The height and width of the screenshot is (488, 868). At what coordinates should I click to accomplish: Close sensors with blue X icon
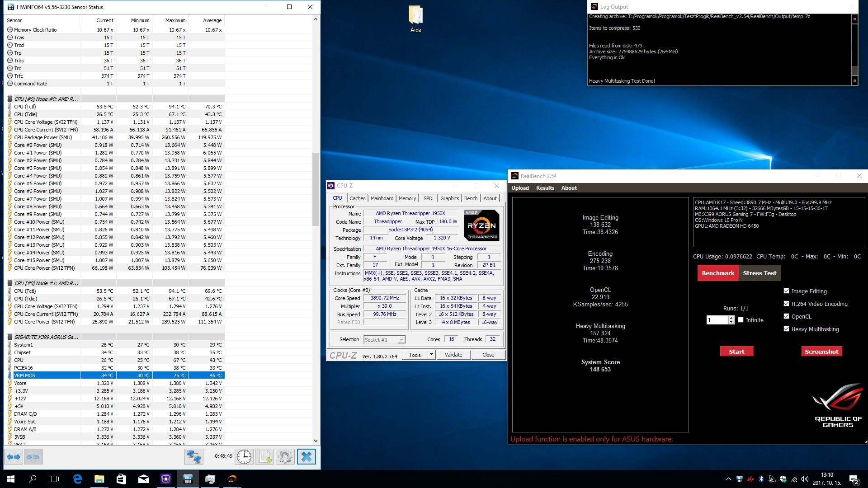tap(306, 457)
